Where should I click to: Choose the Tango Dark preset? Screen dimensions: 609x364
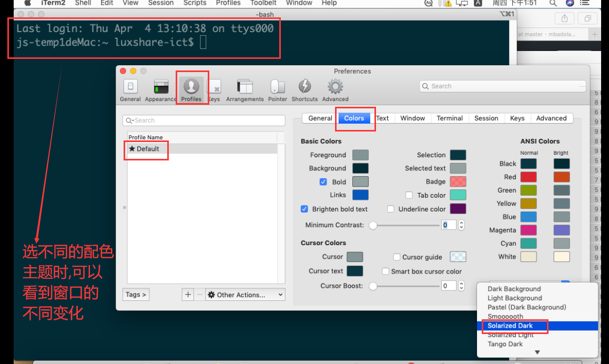pos(537,344)
